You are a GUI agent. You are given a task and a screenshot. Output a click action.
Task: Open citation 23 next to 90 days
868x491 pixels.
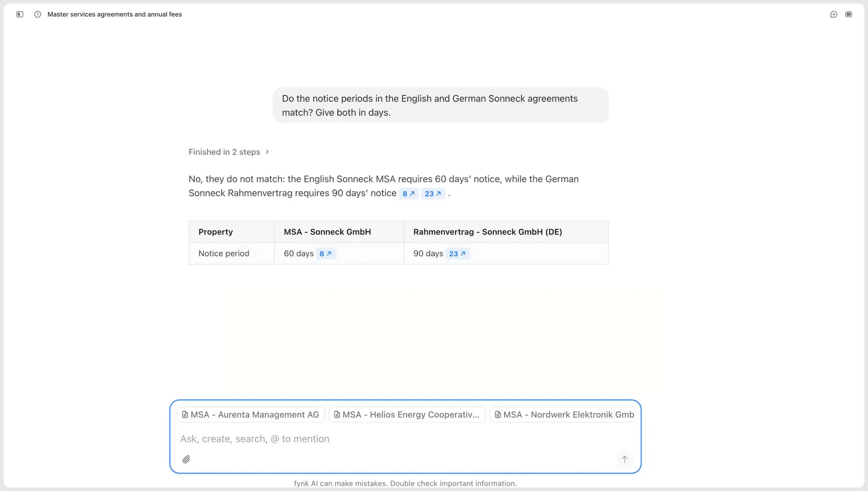[457, 254]
